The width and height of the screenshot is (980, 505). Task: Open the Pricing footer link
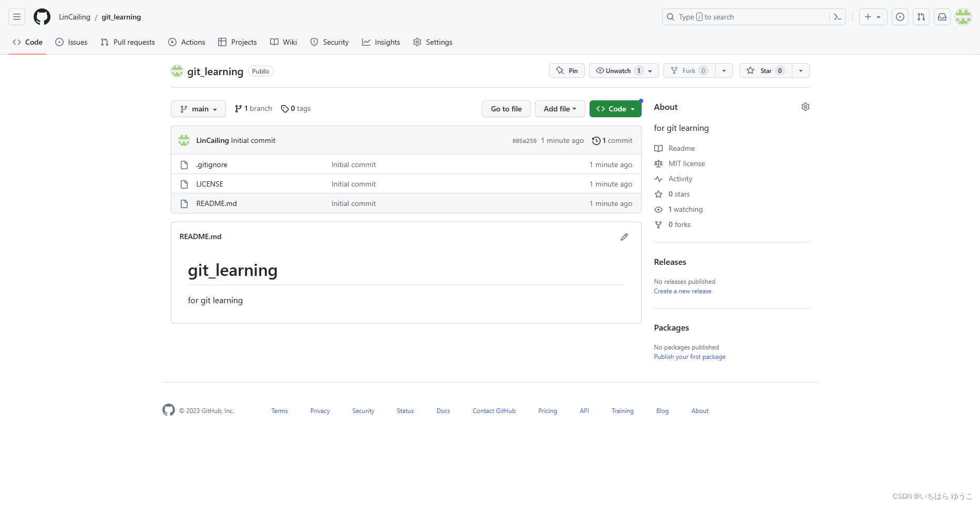pos(548,411)
